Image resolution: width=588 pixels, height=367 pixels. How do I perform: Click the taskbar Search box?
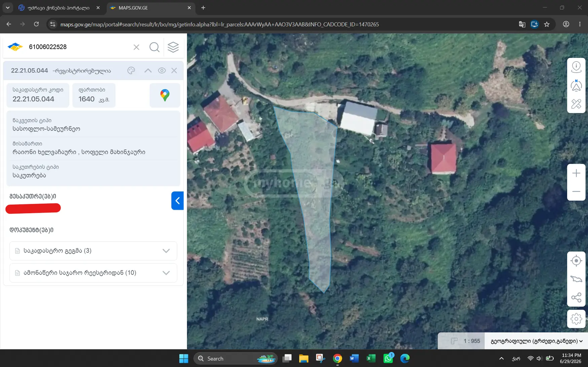tap(235, 359)
